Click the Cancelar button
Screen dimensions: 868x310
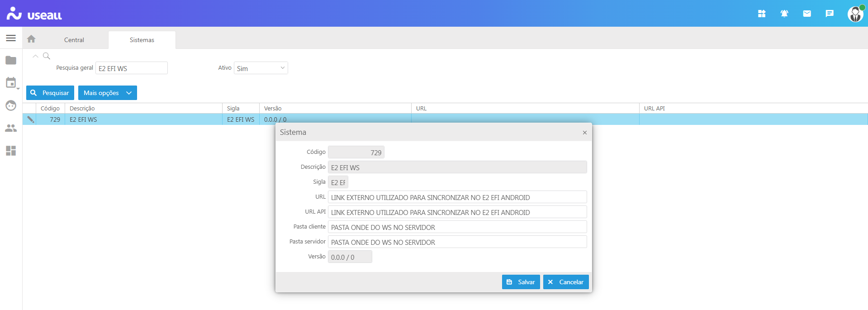pyautogui.click(x=566, y=282)
